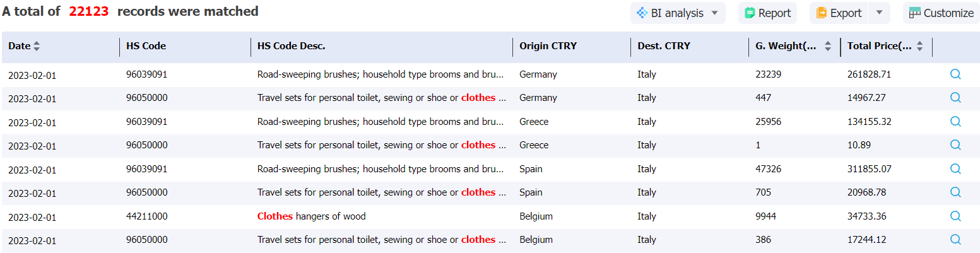Sort by G. Weight column arrows

coord(828,46)
